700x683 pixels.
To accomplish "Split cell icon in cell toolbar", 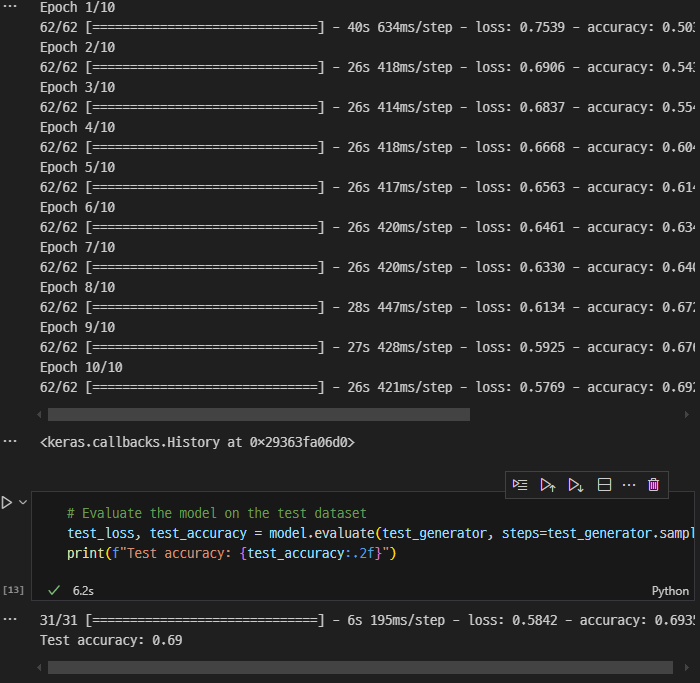I will point(604,485).
